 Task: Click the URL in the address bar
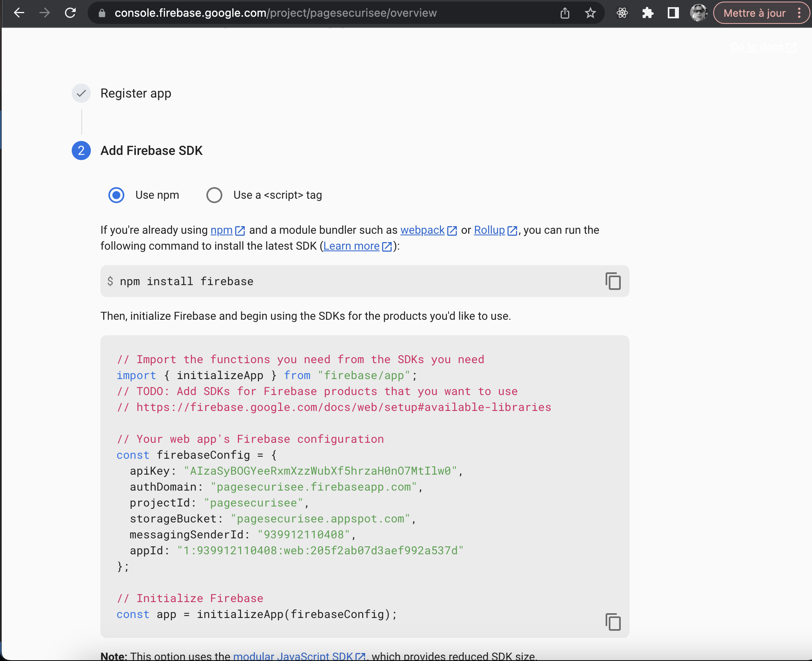pos(276,13)
